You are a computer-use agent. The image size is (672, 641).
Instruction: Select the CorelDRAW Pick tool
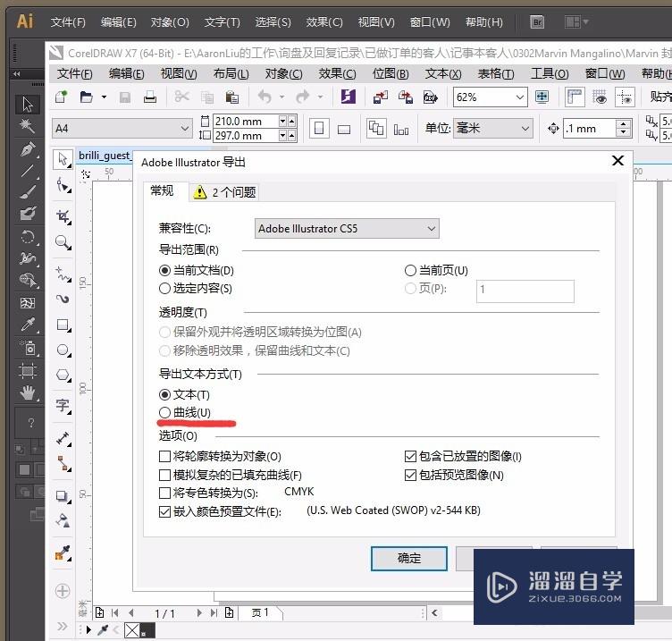click(63, 160)
